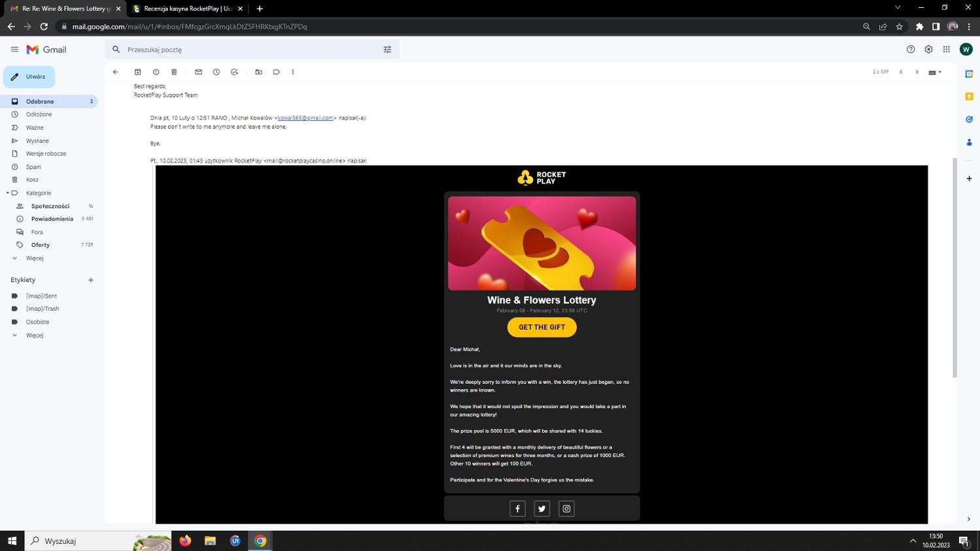Collapse the Kategorie section in the sidebar
Screen dimensions: 980x551
tap(7, 193)
